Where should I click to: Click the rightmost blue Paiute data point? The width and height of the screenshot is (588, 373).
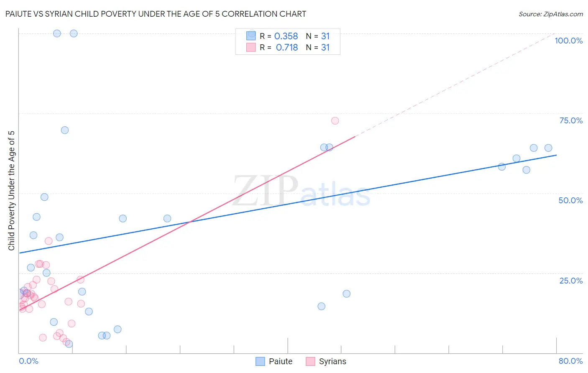point(548,148)
